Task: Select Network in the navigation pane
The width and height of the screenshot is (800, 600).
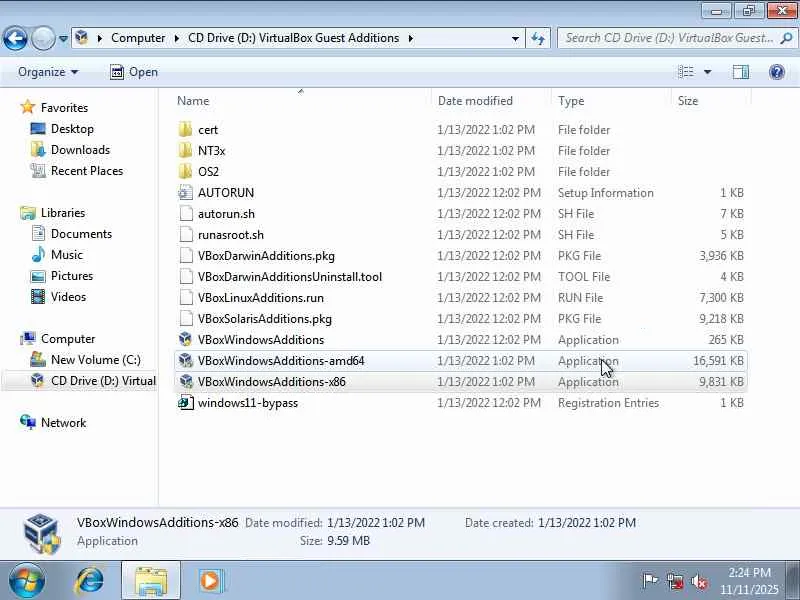Action: click(x=63, y=422)
